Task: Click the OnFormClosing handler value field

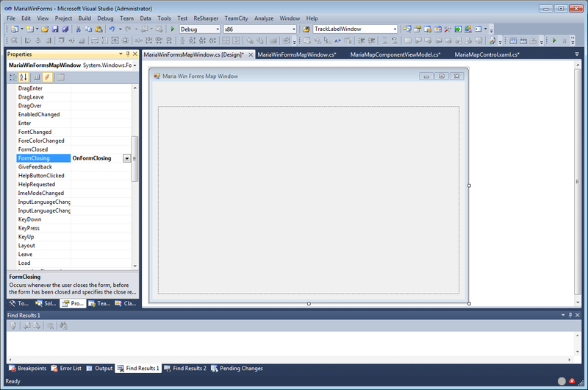Action: coord(97,158)
